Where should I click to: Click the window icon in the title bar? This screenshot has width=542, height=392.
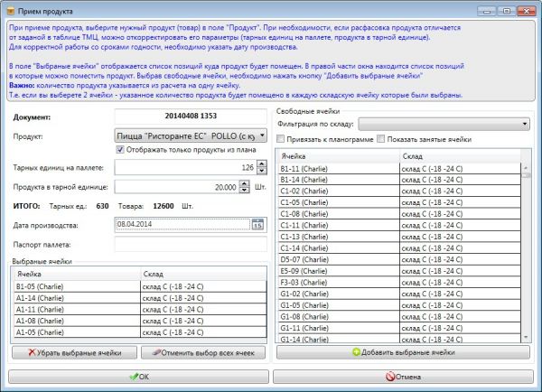tap(10, 10)
